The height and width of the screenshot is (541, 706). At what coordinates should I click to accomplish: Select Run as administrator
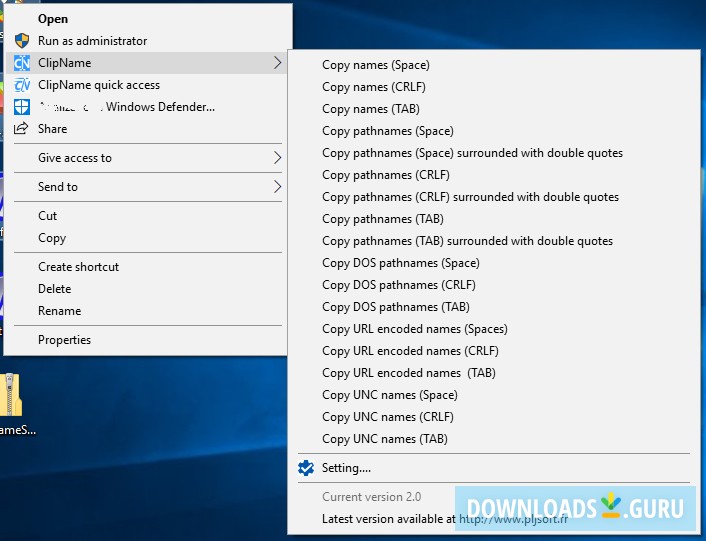145,41
